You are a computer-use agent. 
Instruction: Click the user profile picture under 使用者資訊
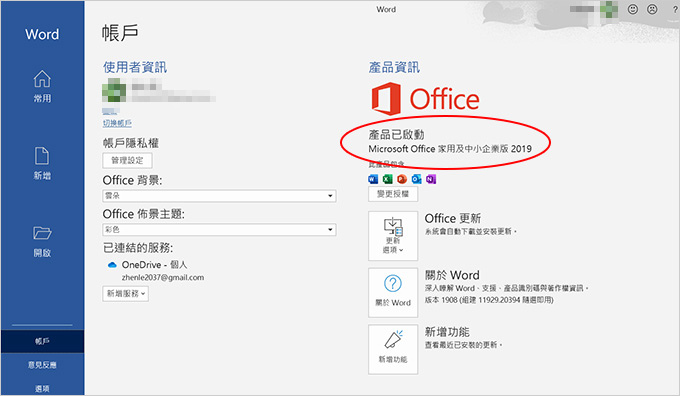(x=114, y=90)
